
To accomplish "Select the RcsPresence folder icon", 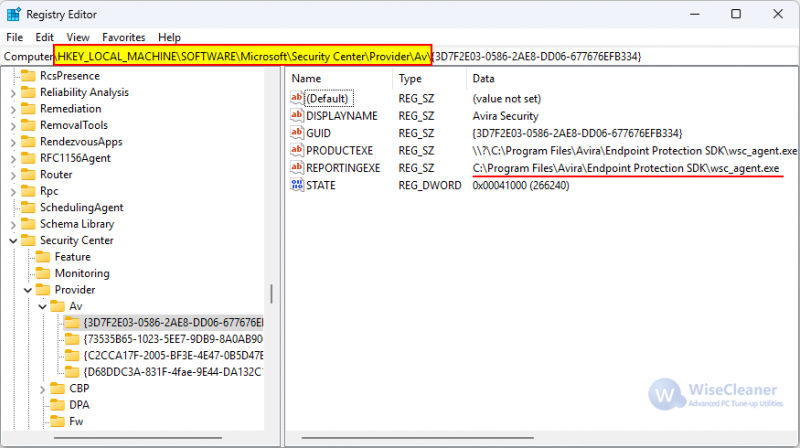I will coord(28,76).
